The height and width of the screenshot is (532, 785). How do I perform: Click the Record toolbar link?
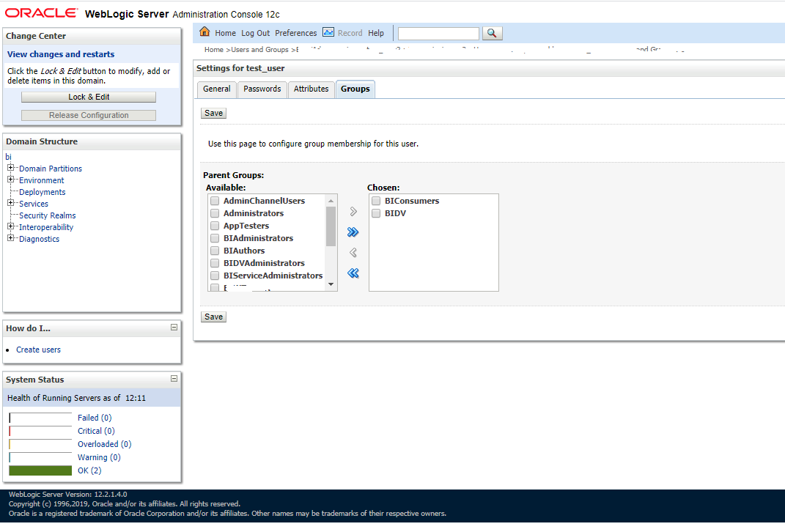point(350,33)
